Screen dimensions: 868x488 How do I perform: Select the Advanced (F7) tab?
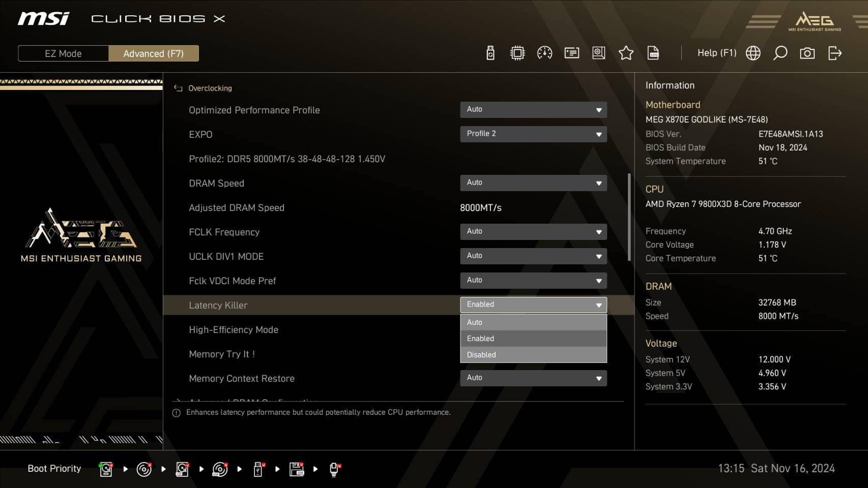154,53
